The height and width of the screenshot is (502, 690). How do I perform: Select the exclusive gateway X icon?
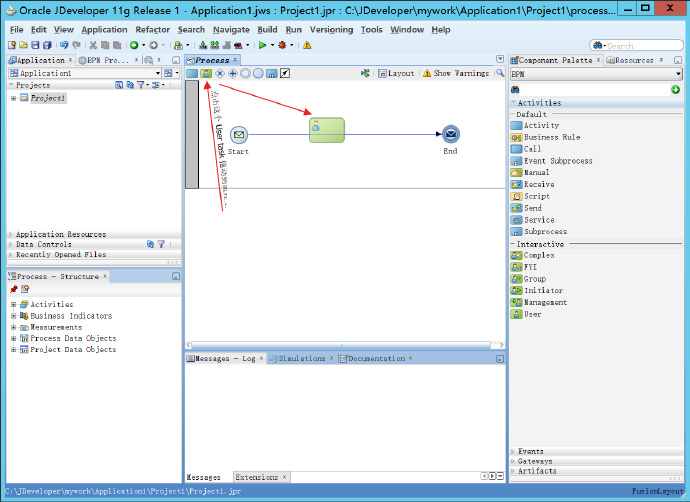pyautogui.click(x=220, y=73)
